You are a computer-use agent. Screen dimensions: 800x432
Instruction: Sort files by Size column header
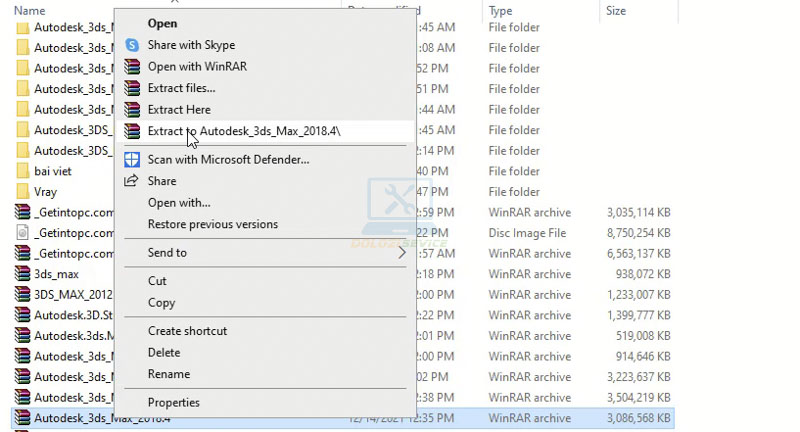tap(616, 10)
